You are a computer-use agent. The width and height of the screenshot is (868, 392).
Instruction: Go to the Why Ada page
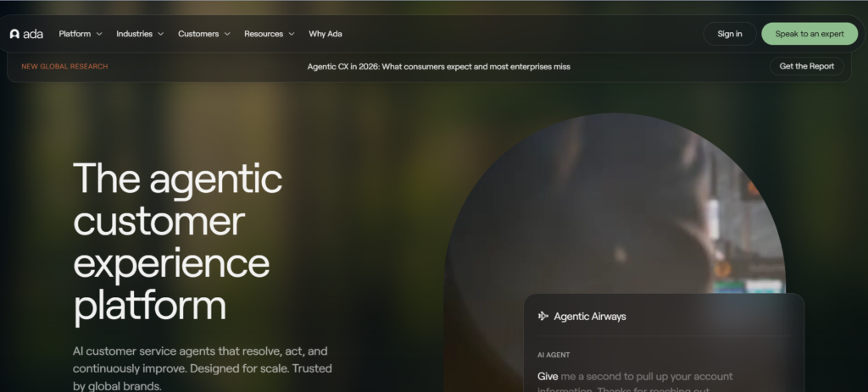(325, 34)
